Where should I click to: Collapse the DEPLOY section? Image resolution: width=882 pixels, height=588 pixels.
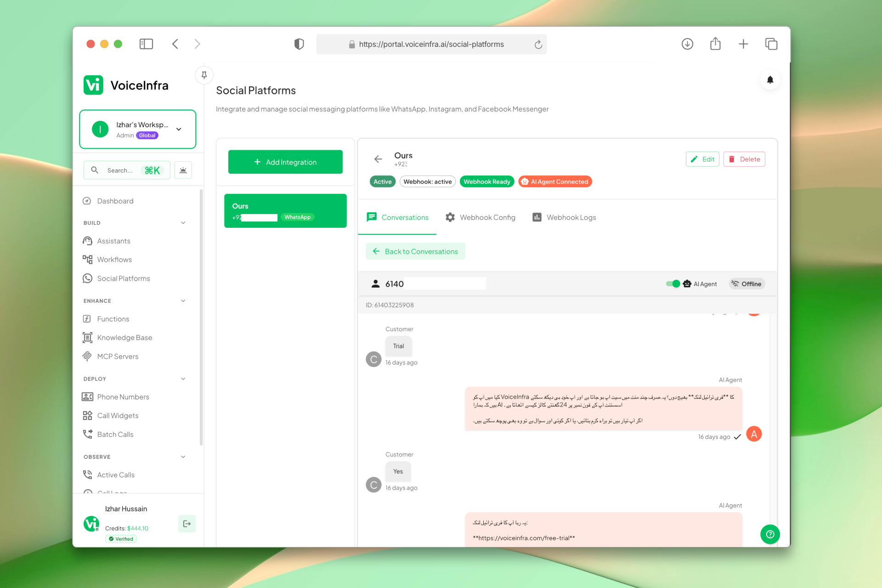(x=183, y=379)
